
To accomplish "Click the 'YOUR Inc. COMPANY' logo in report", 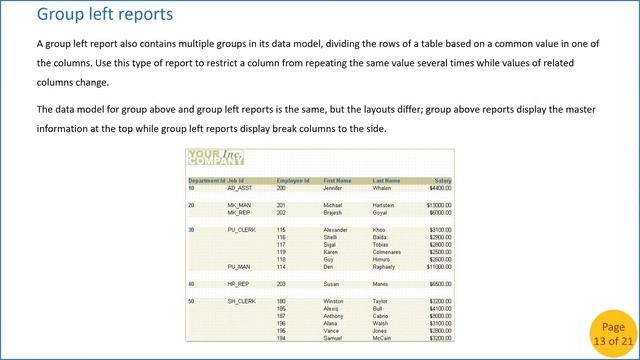I will click(x=216, y=157).
